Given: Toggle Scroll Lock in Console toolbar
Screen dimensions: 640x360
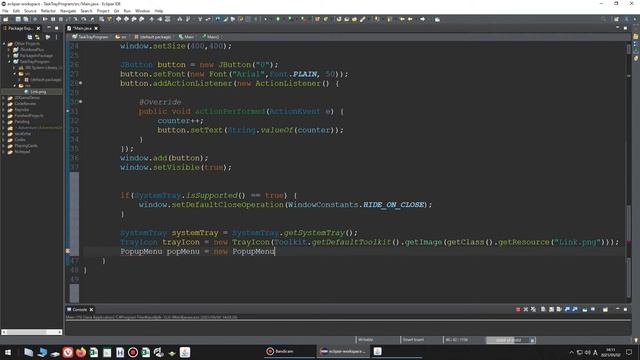Looking at the screenshot, I should [x=551, y=309].
